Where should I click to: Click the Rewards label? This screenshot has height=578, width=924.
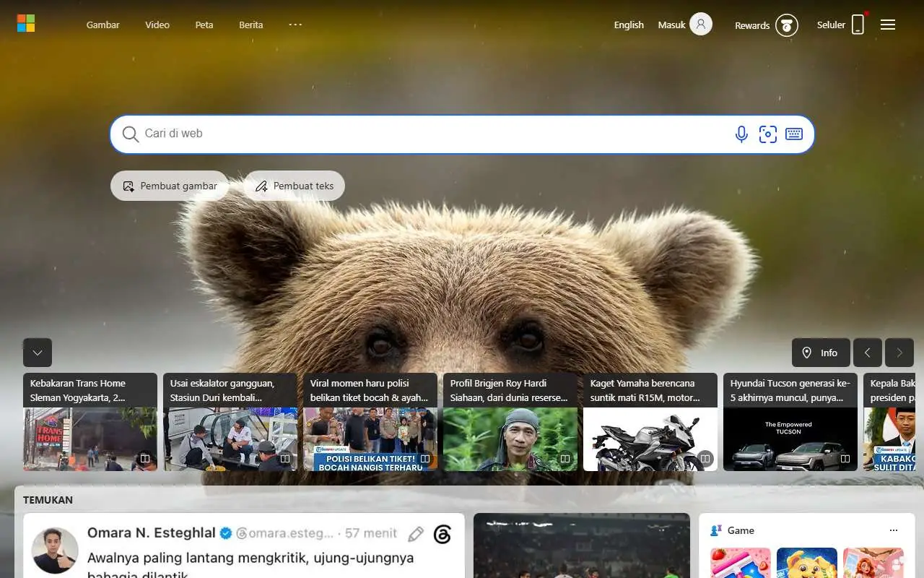point(752,25)
